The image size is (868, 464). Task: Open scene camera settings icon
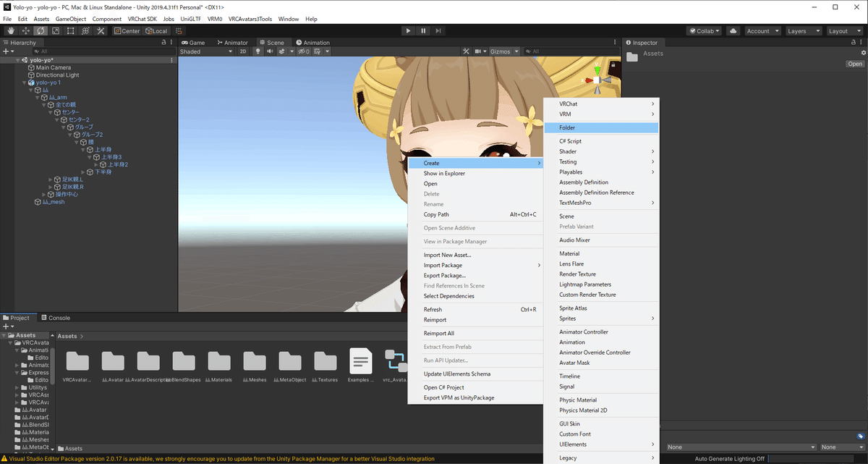tap(480, 51)
